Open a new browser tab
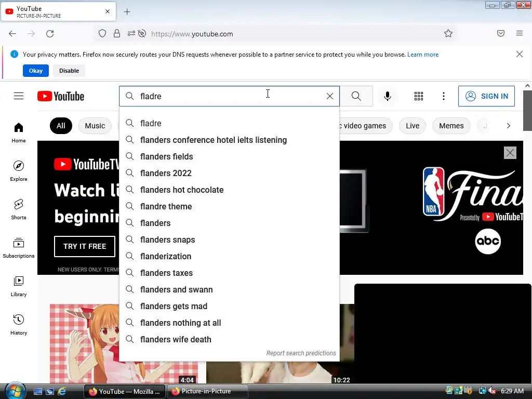This screenshot has width=532, height=399. [127, 12]
